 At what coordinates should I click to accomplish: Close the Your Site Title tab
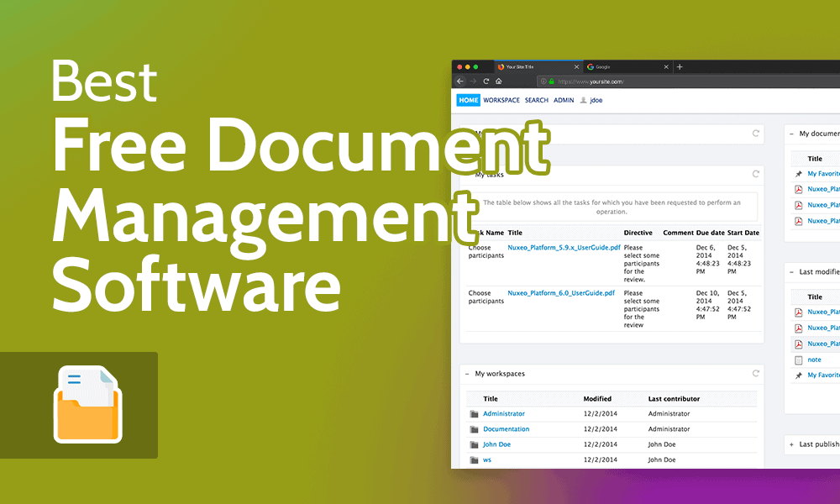(x=576, y=67)
